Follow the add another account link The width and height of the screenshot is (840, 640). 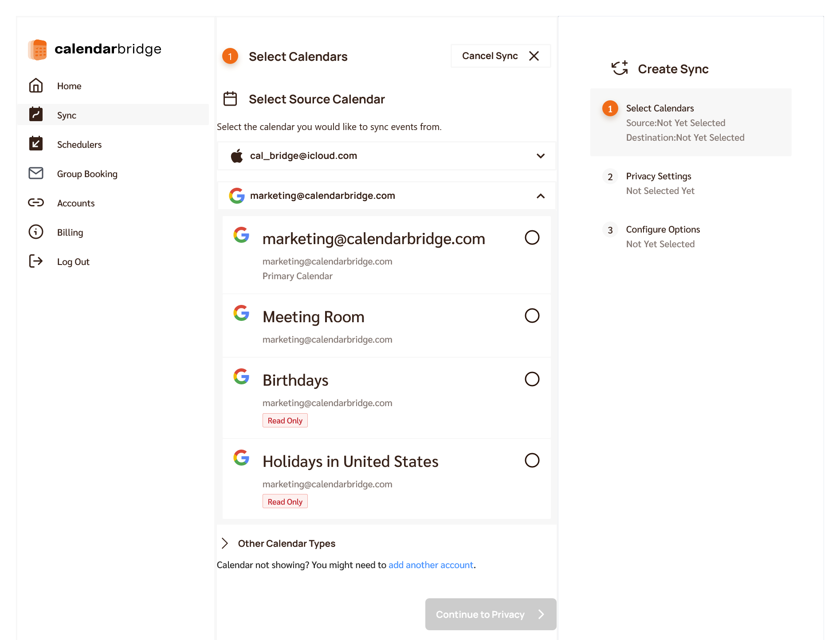click(431, 565)
